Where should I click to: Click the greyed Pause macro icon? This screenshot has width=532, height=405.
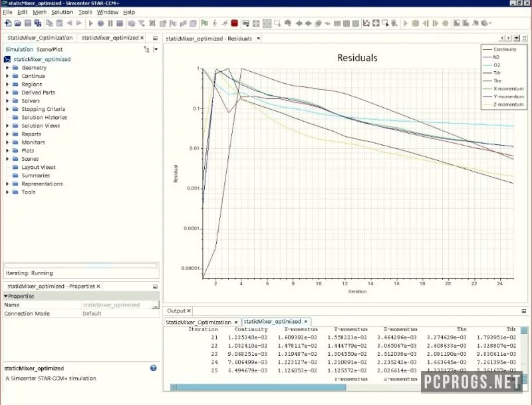tap(110, 23)
